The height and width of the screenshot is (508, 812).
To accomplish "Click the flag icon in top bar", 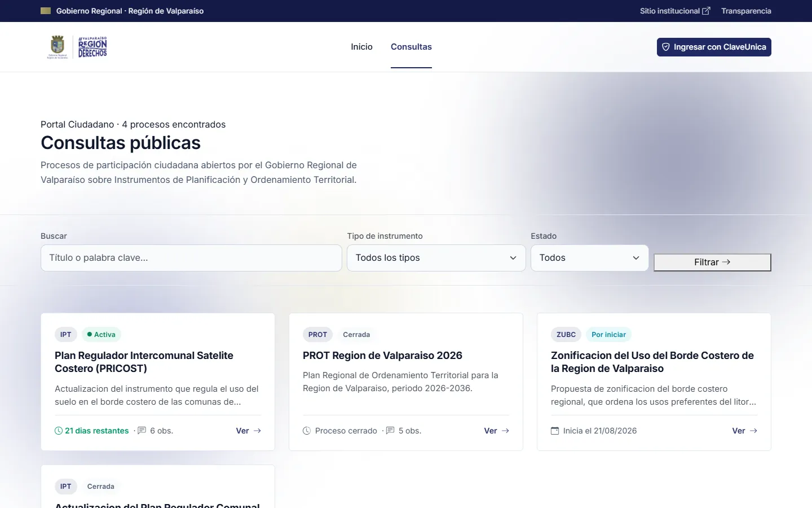I will 46,11.
